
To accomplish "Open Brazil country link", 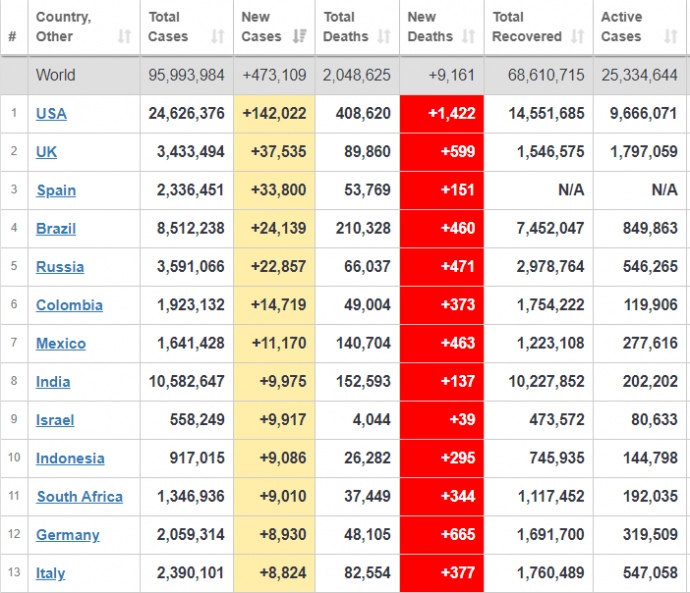I will tap(56, 229).
